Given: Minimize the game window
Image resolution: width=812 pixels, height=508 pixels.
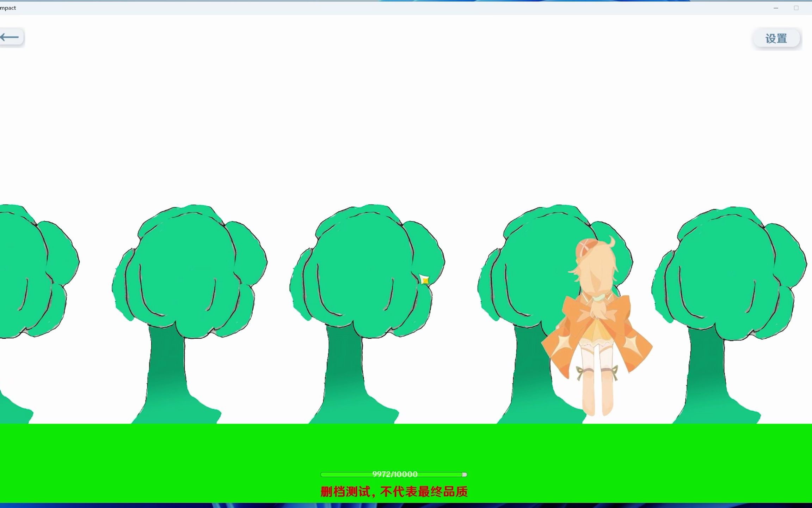Looking at the screenshot, I should pos(776,8).
